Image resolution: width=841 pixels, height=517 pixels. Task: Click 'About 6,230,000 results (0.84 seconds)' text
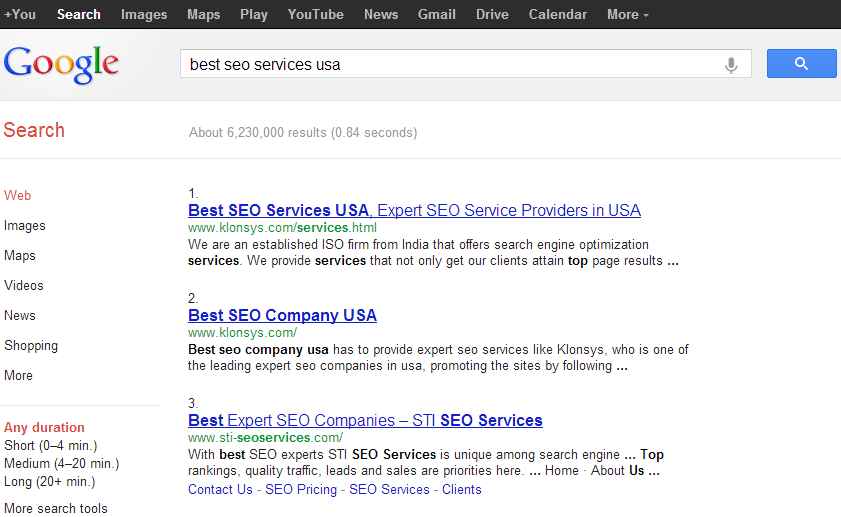coord(303,132)
